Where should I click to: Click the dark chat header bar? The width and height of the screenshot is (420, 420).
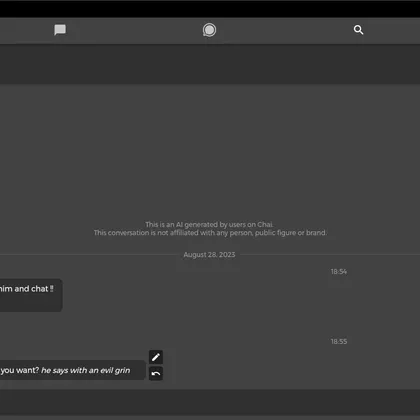210,64
